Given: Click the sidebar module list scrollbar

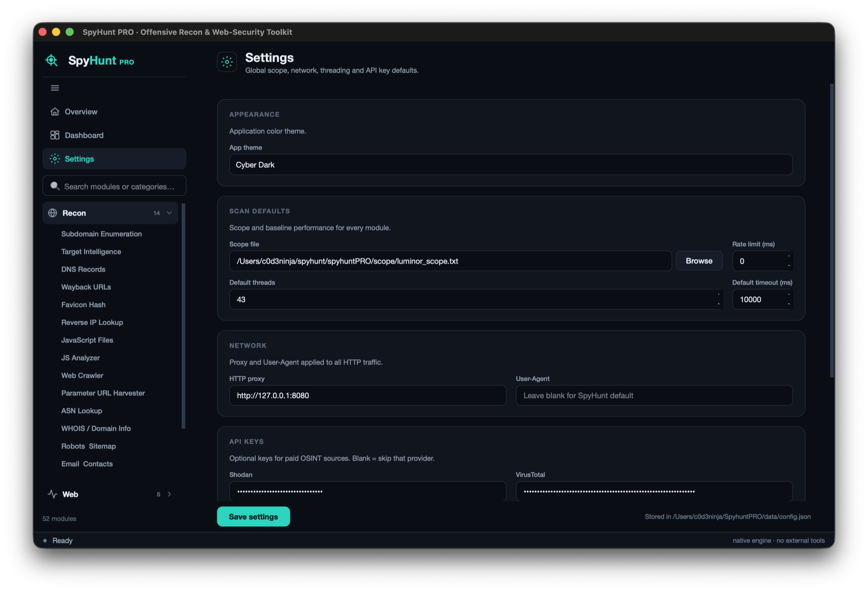Looking at the screenshot, I should point(183,316).
